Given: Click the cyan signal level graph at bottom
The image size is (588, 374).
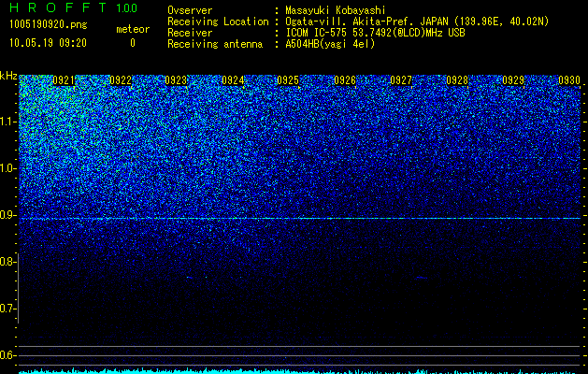Looking at the screenshot, I should point(299,371).
